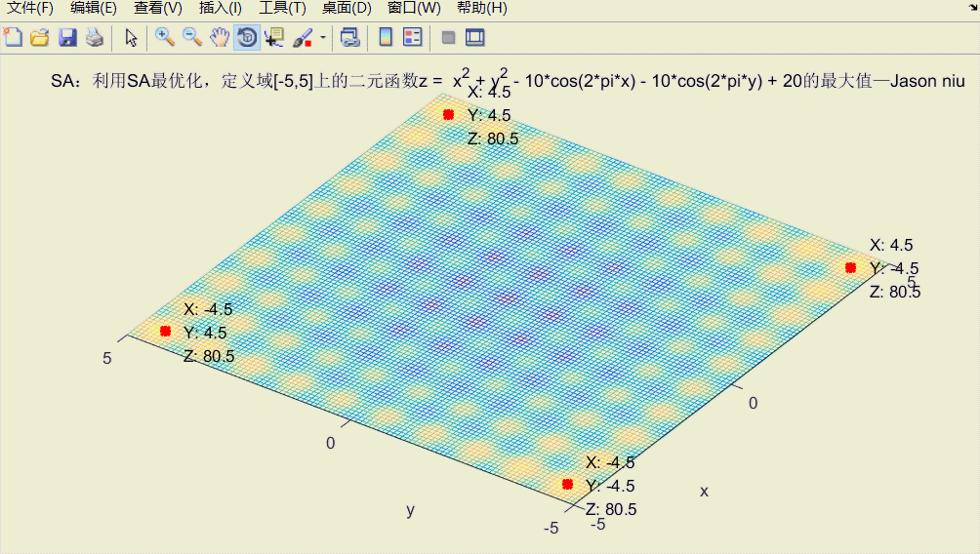The image size is (980, 554).
Task: Select the Zoom In magnifier tool
Action: tap(164, 37)
